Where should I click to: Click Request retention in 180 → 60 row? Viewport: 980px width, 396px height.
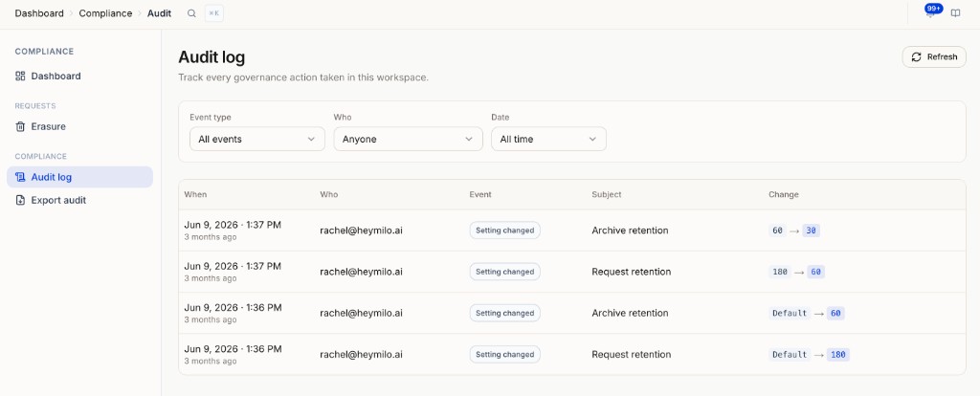[632, 272]
